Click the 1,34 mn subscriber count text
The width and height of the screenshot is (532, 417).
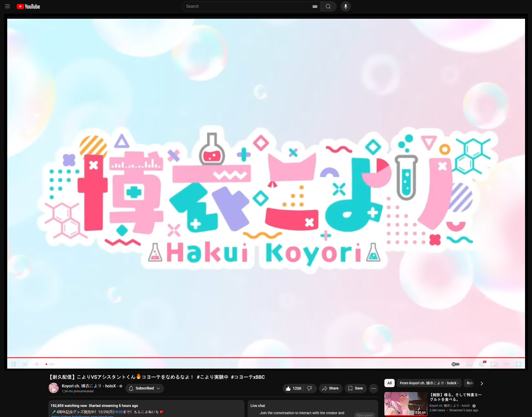click(78, 391)
